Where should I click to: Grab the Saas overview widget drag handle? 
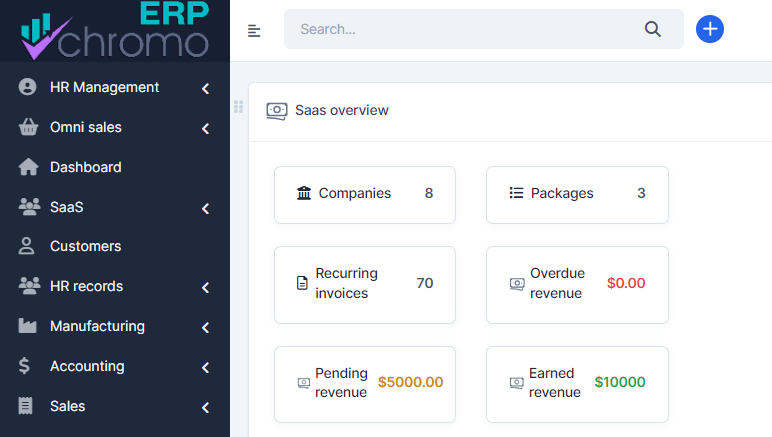[x=239, y=107]
